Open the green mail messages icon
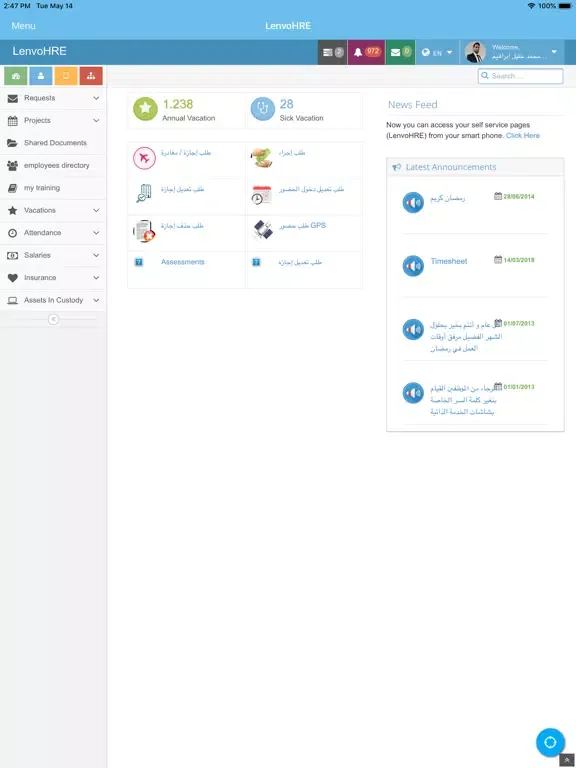Screen dimensions: 576x768 pyautogui.click(x=400, y=52)
